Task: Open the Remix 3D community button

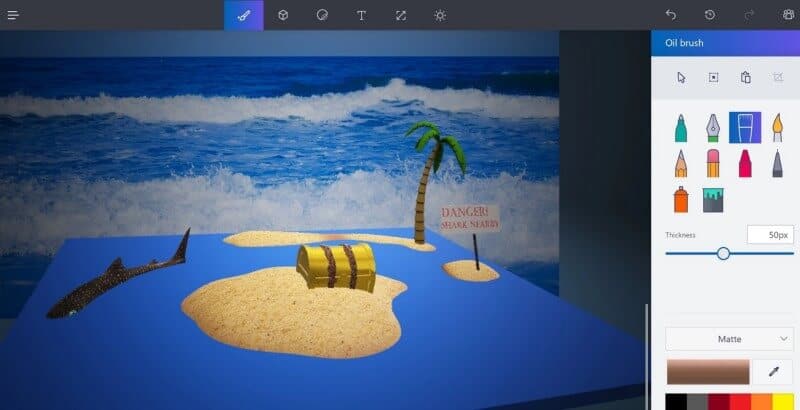Action: point(788,15)
